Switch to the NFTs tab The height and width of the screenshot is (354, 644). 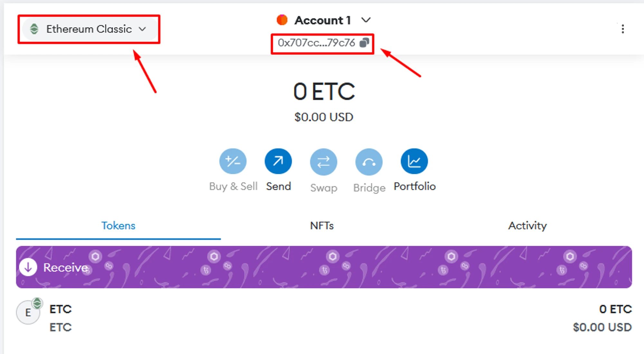click(322, 225)
